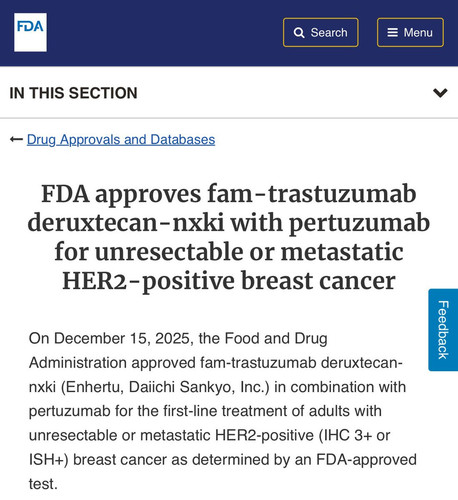Expand the In This Section chevron

pyautogui.click(x=440, y=93)
